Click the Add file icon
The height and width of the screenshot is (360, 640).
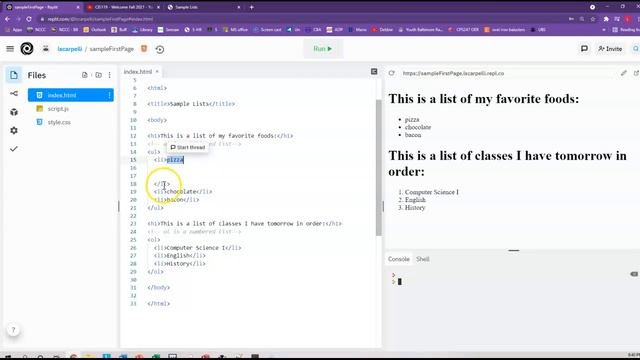[84, 75]
